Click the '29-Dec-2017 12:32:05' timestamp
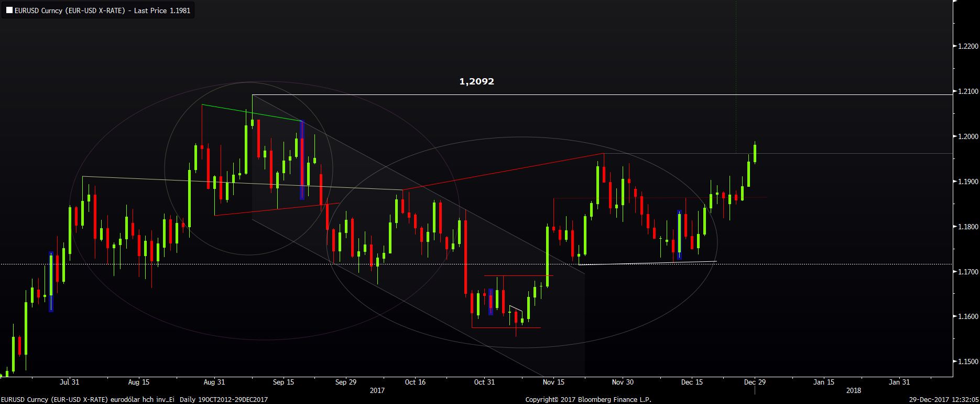Screen dimensions: 980x404 [944, 399]
